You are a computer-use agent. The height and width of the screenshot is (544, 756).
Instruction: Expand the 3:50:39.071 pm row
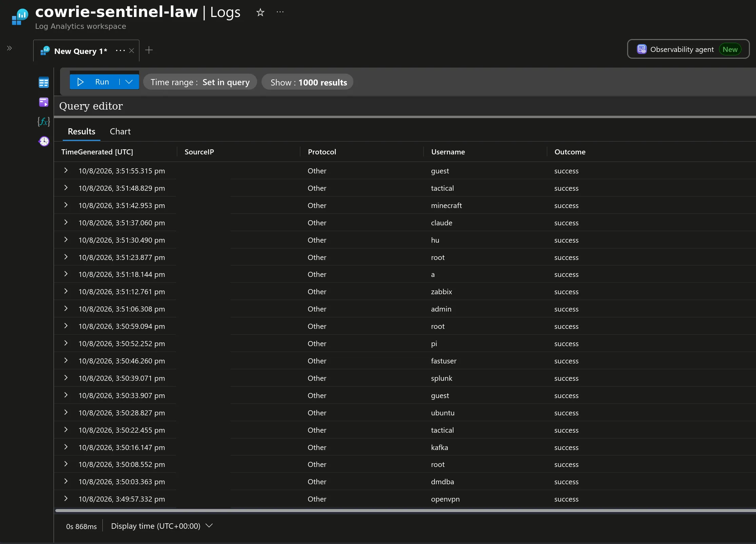click(66, 378)
